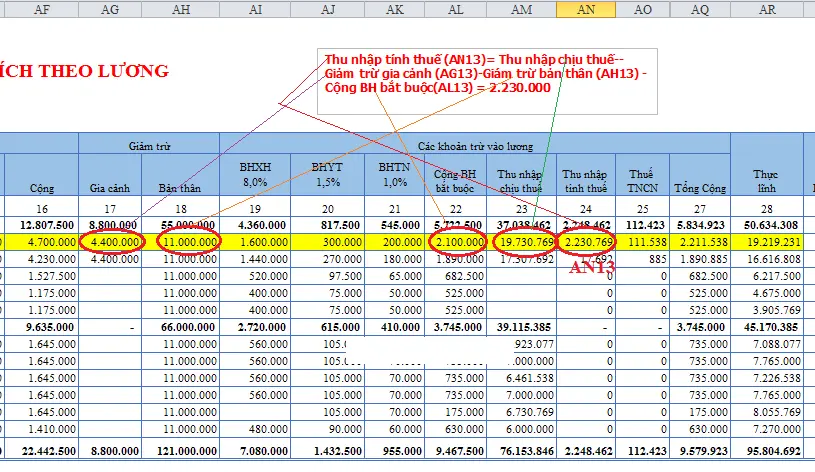Click the 'Thực lĩnh' header cell
This screenshot has height=472, width=815.
(767, 164)
